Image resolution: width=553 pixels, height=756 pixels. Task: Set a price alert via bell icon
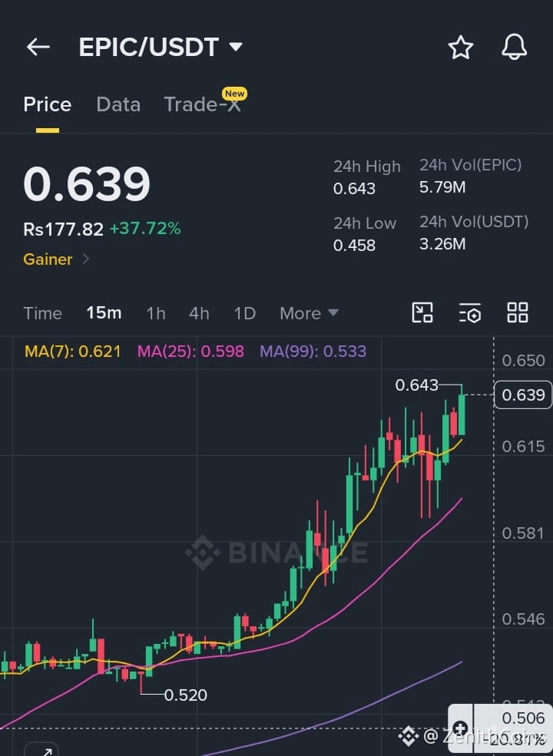point(514,48)
